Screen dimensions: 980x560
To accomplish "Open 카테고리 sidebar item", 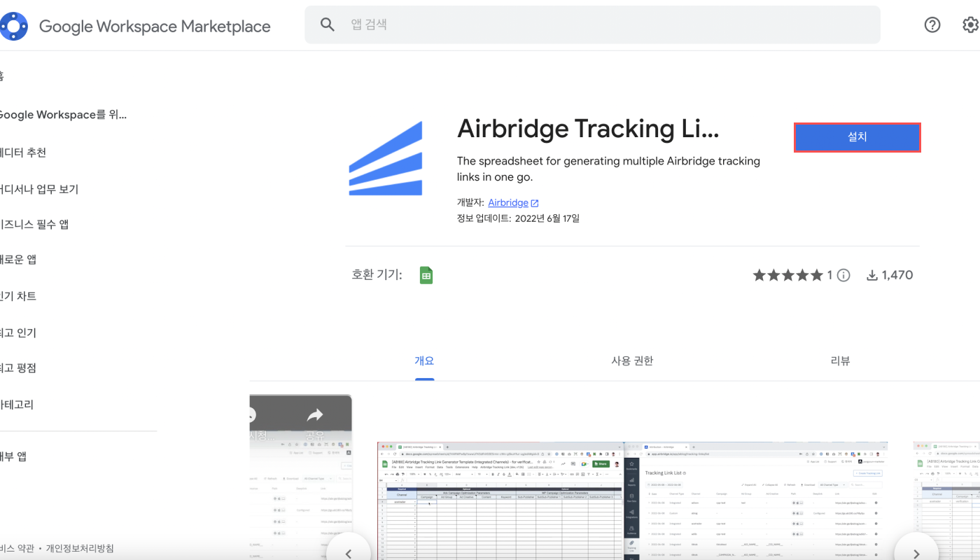I will pyautogui.click(x=17, y=404).
